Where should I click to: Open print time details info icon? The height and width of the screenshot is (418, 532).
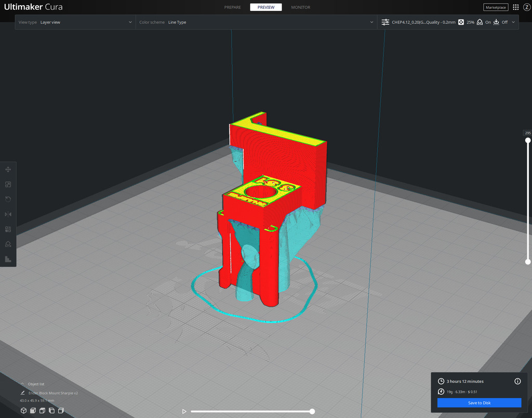[517, 381]
